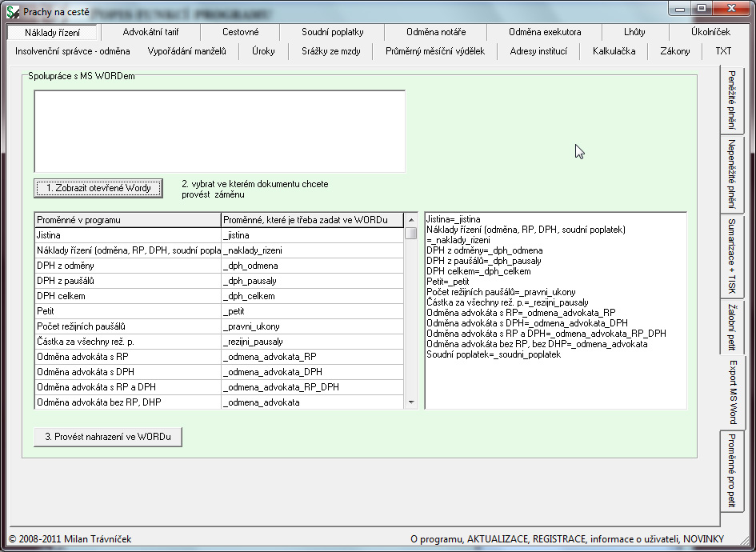This screenshot has height=552, width=756.
Task: Click Provést nahrazení ve WORDu button
Action: tap(108, 437)
